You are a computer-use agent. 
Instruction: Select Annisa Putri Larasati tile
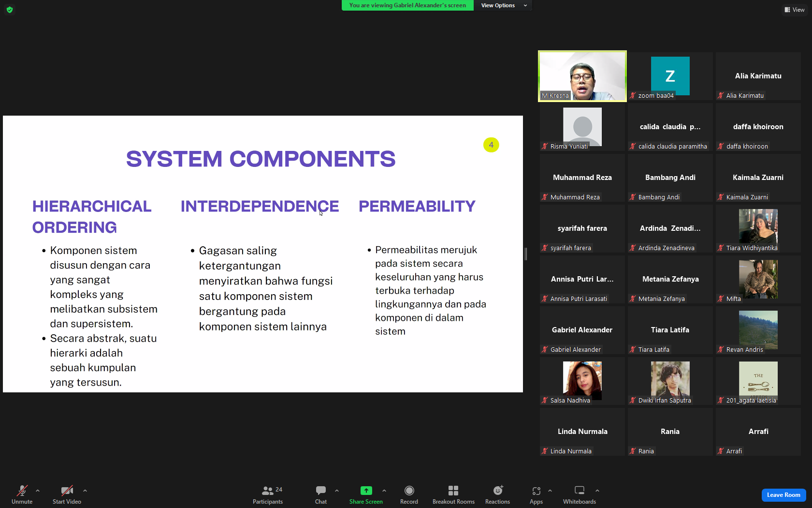pyautogui.click(x=582, y=280)
